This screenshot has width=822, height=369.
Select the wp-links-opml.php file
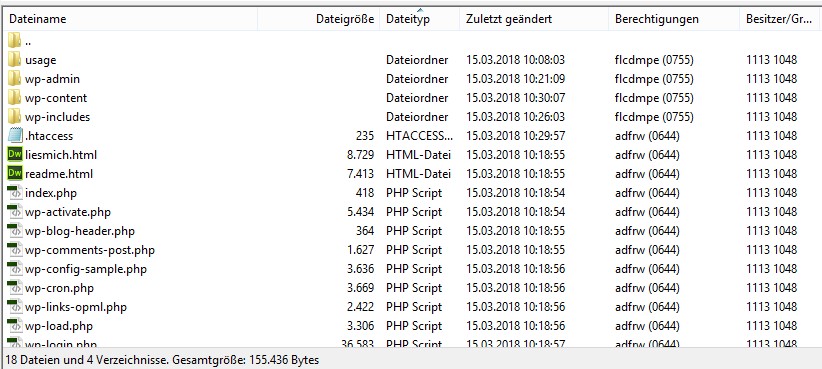76,307
